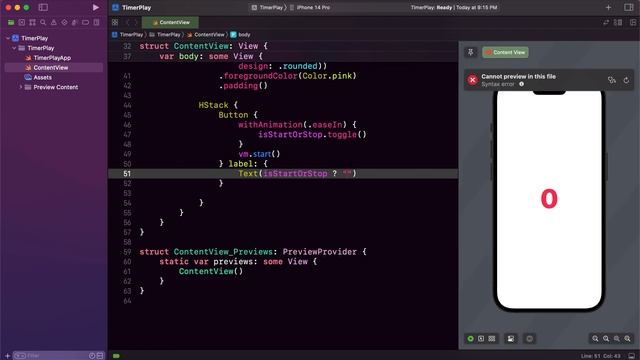This screenshot has width=640, height=360.
Task: Open the related items grid menu
Action: 115,22
